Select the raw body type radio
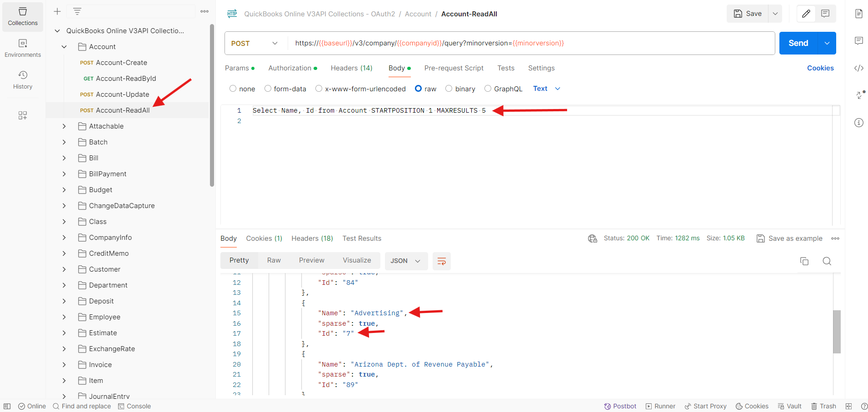Viewport: 868px width, 412px height. pos(419,89)
